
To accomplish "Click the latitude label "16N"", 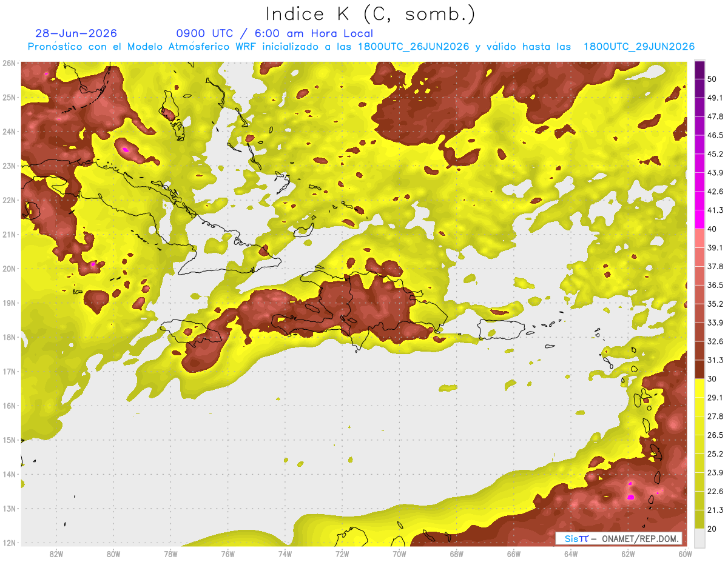I will (8, 406).
